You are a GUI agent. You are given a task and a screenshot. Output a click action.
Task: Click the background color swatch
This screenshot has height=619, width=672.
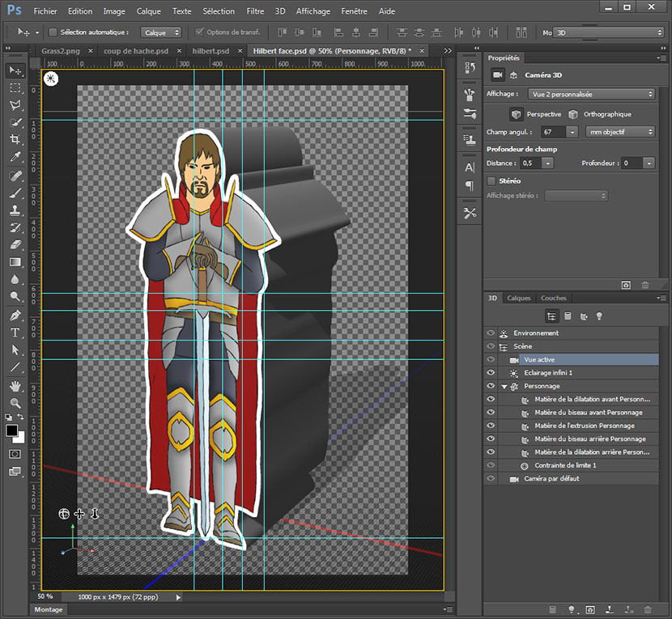click(20, 439)
